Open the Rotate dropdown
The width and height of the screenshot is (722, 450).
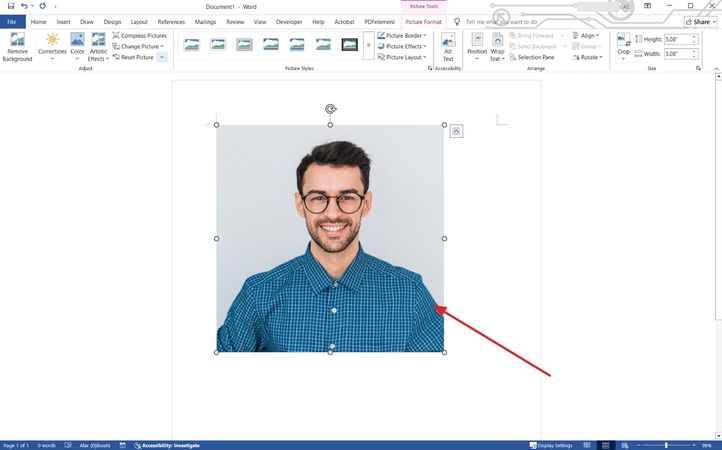[587, 57]
